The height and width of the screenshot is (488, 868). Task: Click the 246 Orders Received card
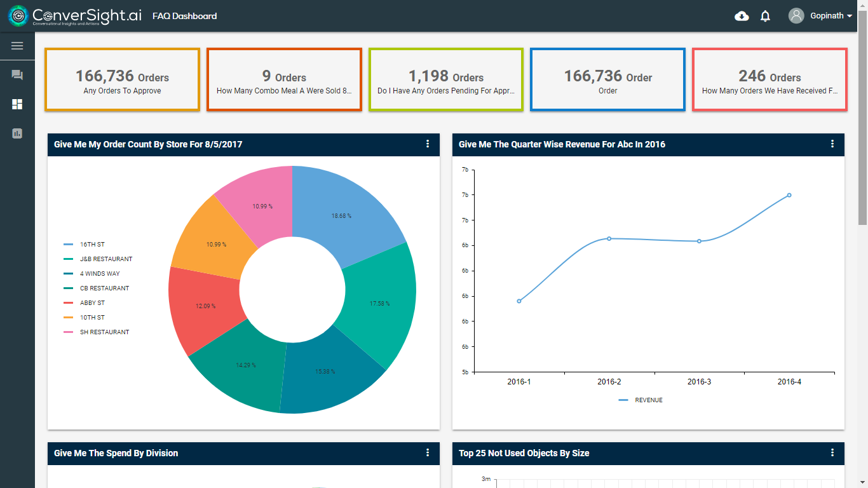pyautogui.click(x=769, y=79)
